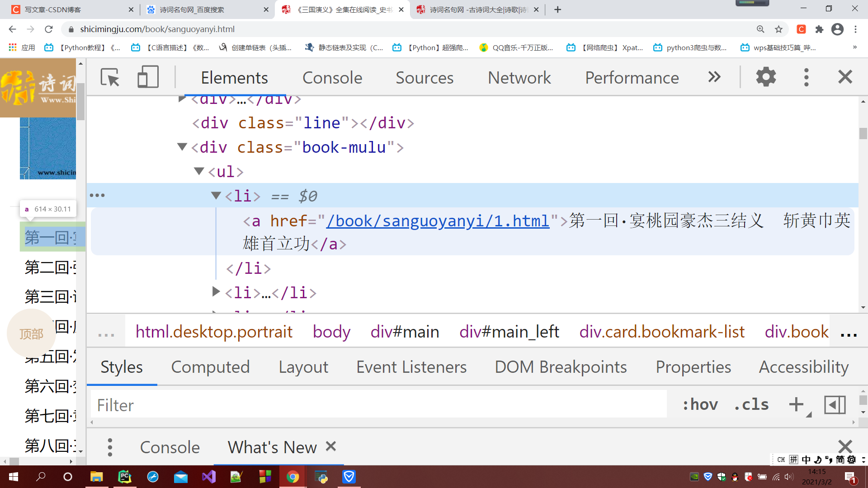Collapse the book-mulu div node
This screenshot has width=868, height=488.
182,147
